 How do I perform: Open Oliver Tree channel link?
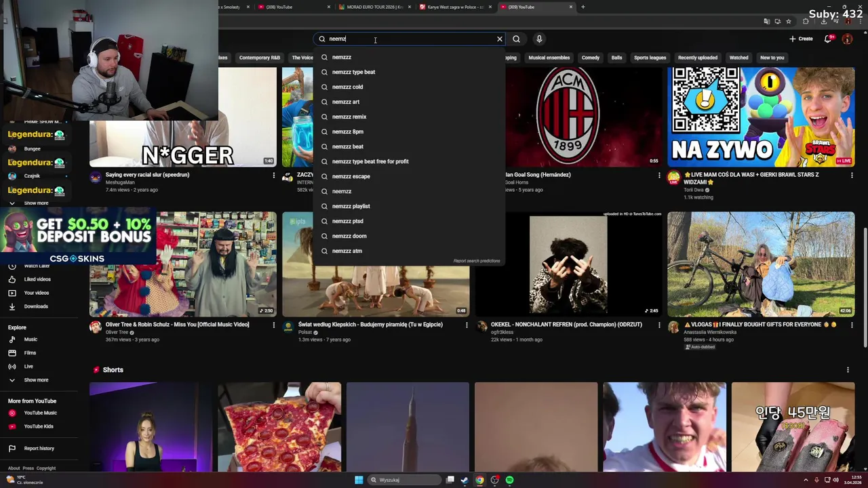click(x=117, y=333)
